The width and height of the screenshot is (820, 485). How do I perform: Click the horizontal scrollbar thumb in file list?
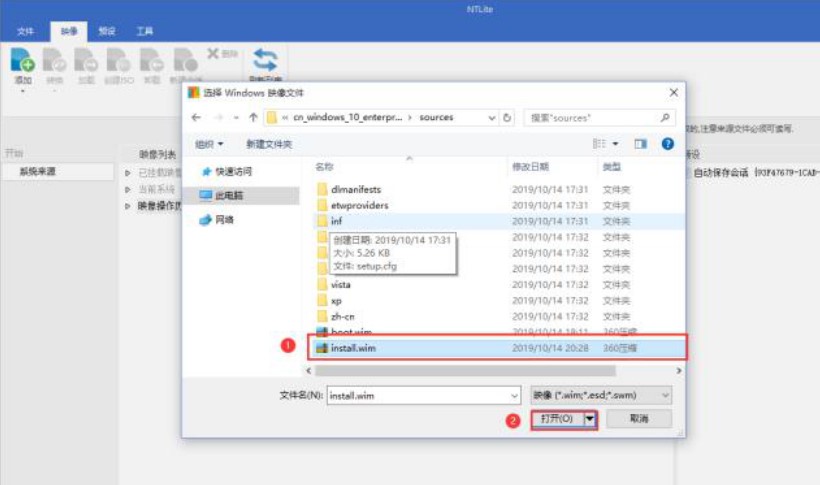coord(465,371)
